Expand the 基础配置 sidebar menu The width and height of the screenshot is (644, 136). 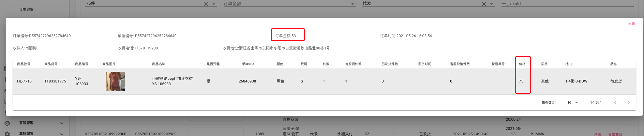(62, 134)
